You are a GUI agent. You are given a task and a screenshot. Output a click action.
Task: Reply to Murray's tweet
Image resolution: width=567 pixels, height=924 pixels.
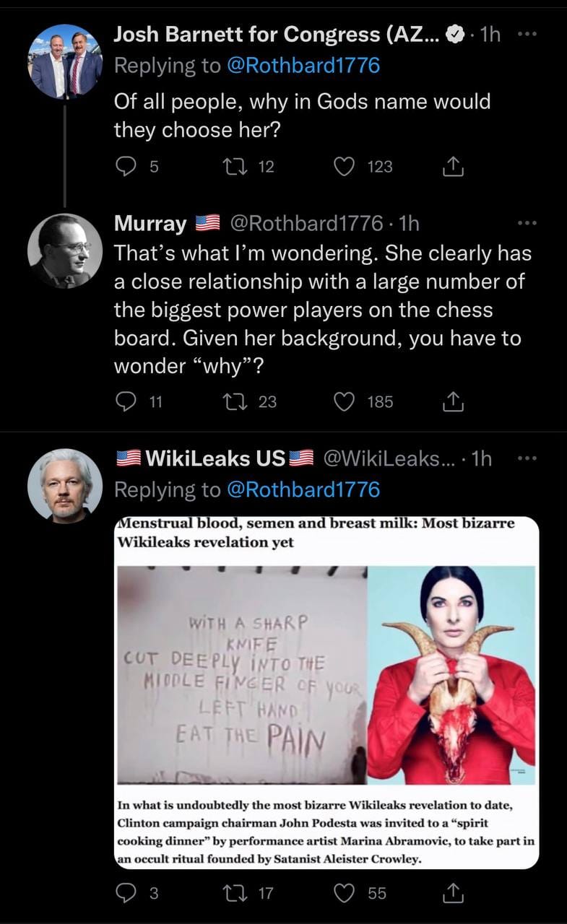pos(126,401)
